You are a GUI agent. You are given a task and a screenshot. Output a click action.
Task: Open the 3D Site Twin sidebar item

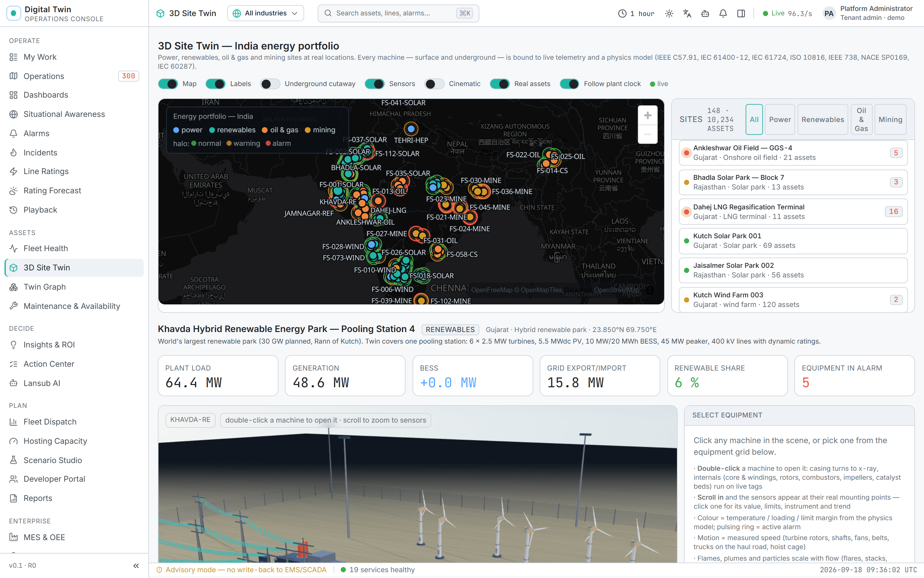[74, 267]
